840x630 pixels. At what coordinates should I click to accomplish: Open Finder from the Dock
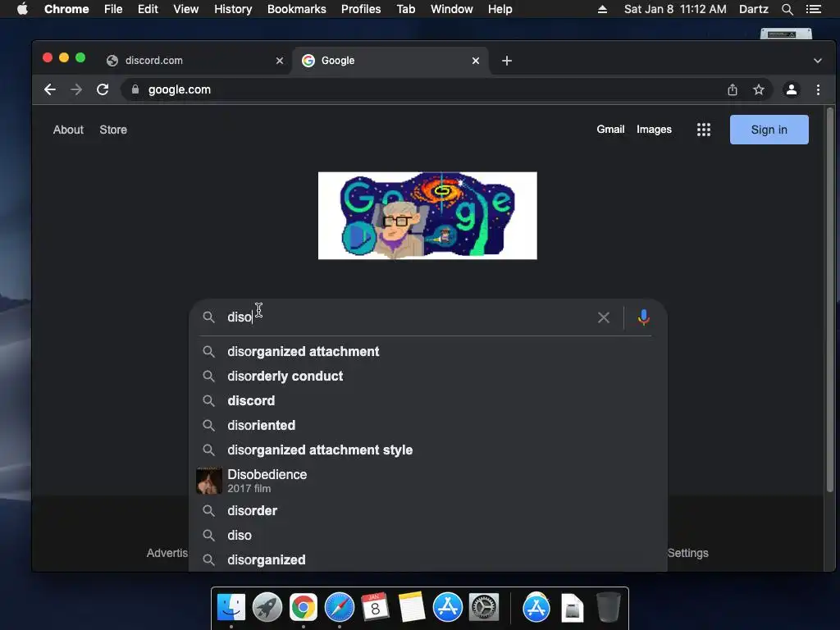[231, 608]
